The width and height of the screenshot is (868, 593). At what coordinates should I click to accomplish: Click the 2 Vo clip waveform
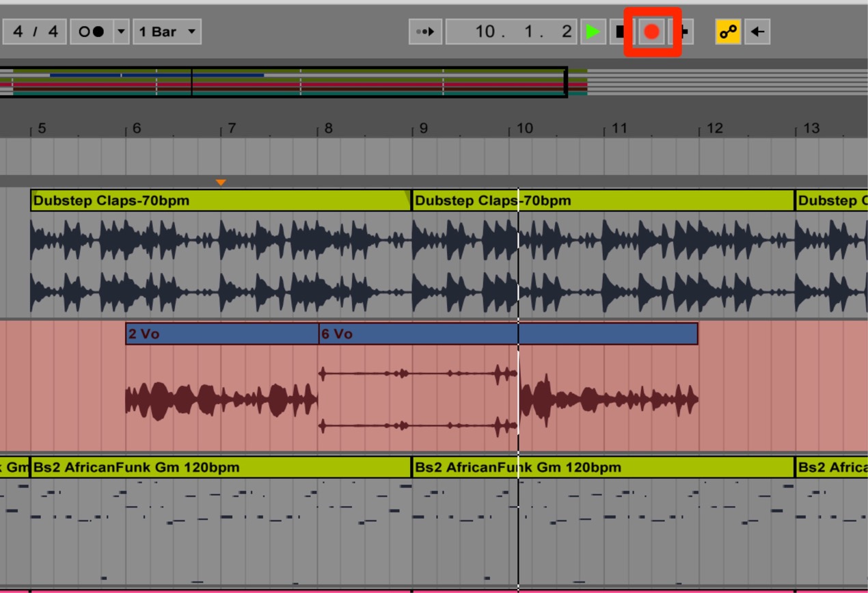[x=222, y=400]
